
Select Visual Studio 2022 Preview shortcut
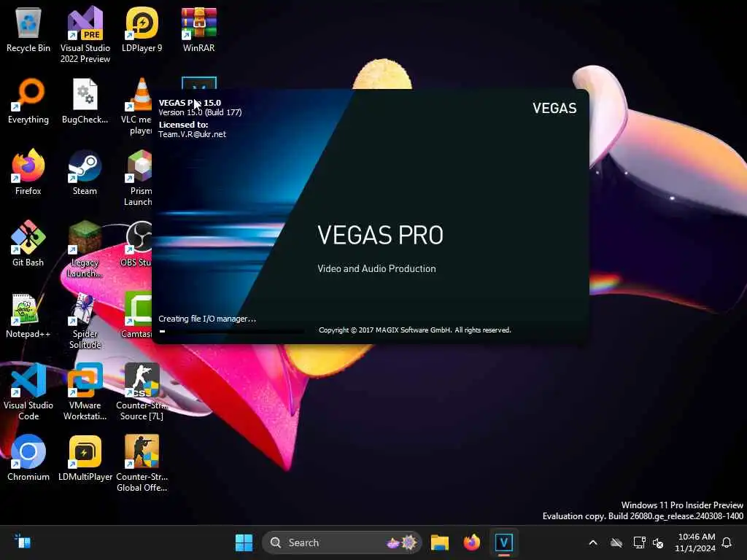[x=85, y=34]
